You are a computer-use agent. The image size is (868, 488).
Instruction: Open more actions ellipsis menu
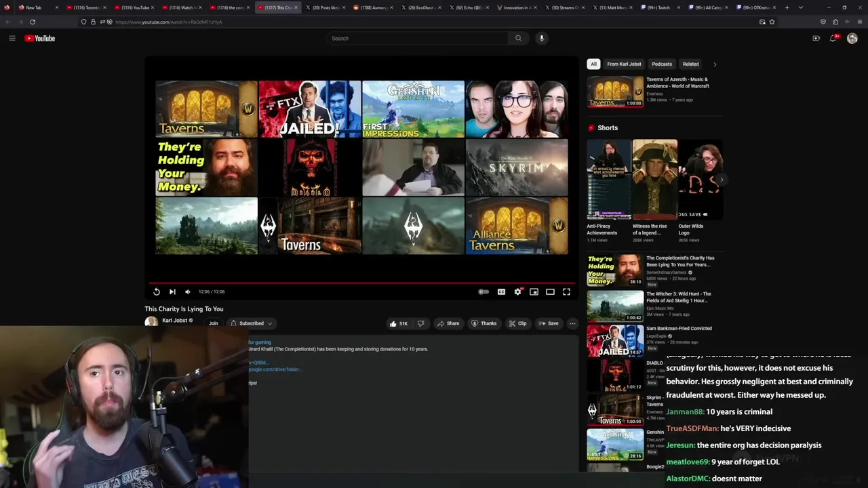(572, 323)
